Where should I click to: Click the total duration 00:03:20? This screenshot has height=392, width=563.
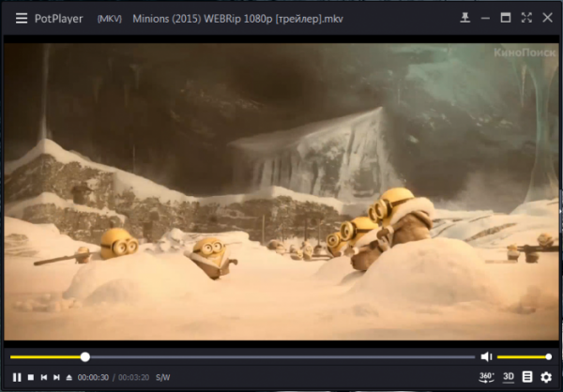(x=134, y=377)
